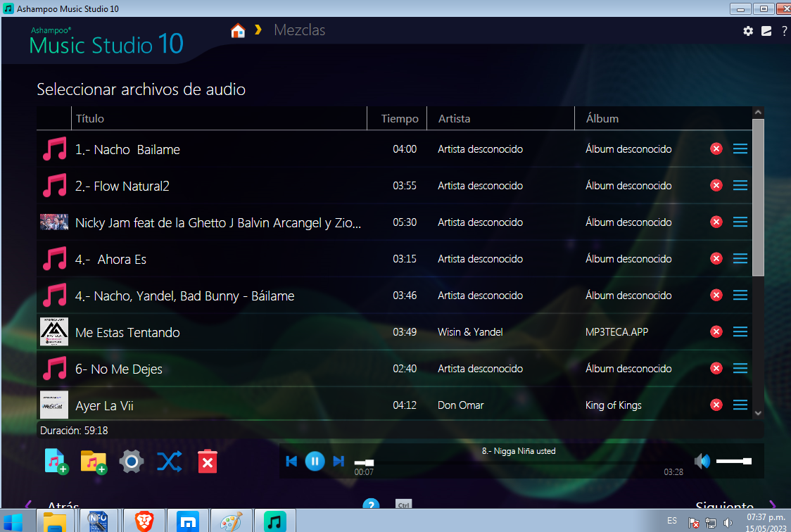Skip to next track
The width and height of the screenshot is (791, 532).
pos(338,461)
